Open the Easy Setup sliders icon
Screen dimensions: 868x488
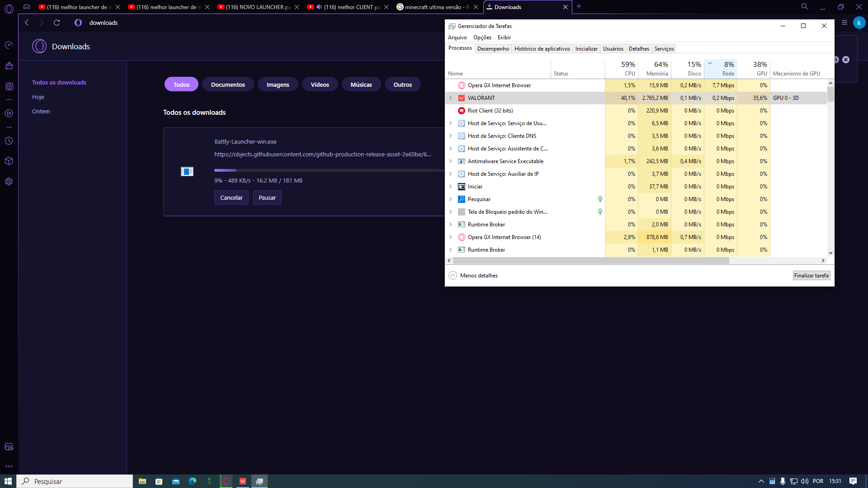coord(844,23)
